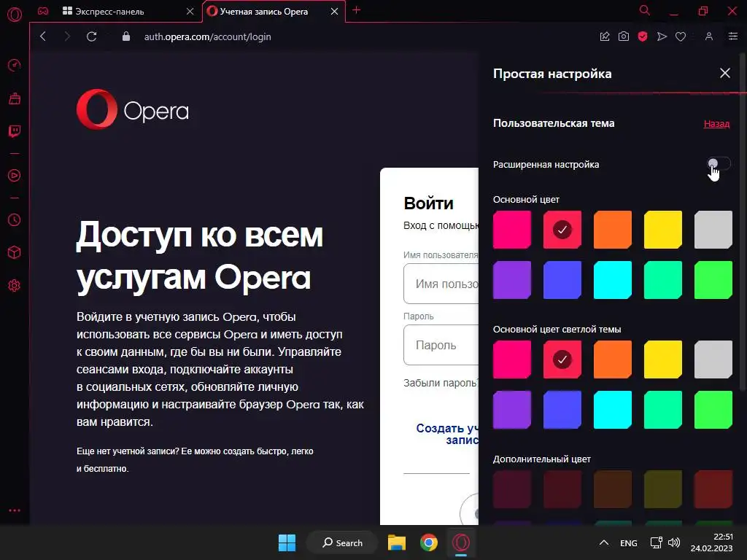
Task: Click the Имя пользователя input field
Action: [x=441, y=284]
